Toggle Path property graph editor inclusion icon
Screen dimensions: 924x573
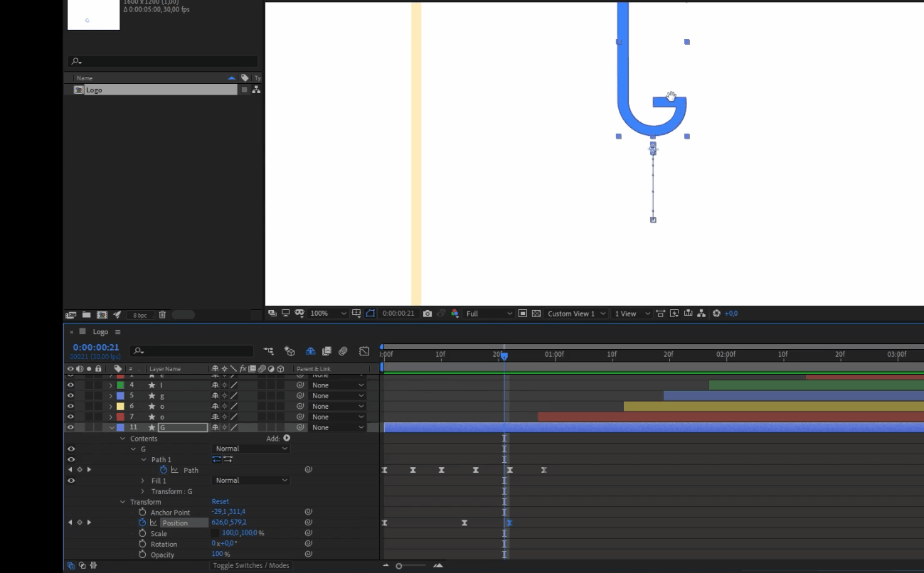pyautogui.click(x=174, y=470)
